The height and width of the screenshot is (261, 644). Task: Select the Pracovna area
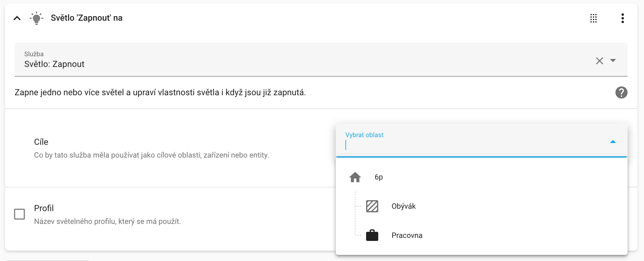click(482, 235)
